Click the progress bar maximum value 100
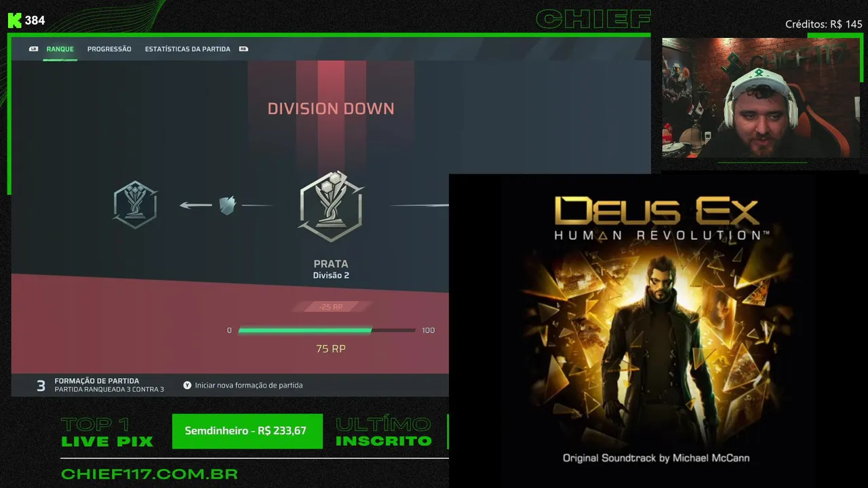Image resolution: width=868 pixels, height=488 pixels. tap(428, 331)
